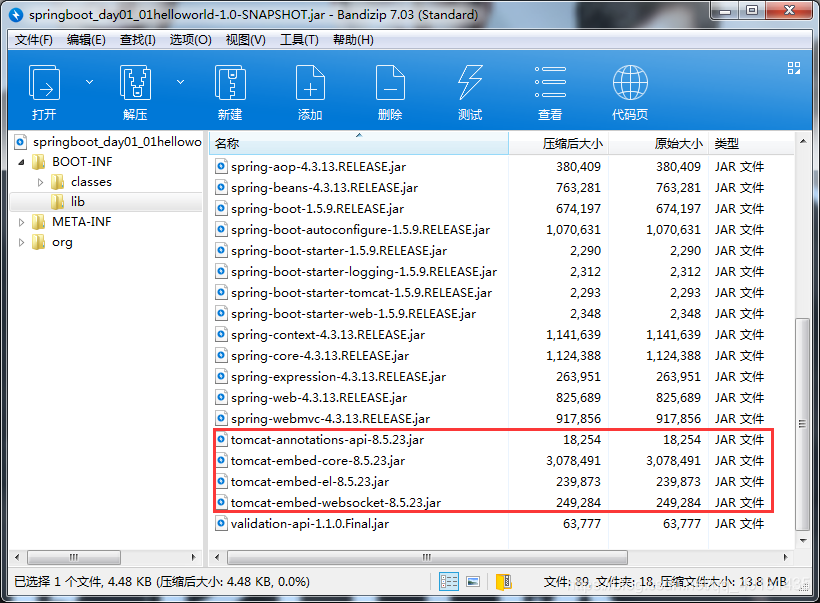
Task: Open the Help (帮助) menu
Action: pyautogui.click(x=353, y=40)
